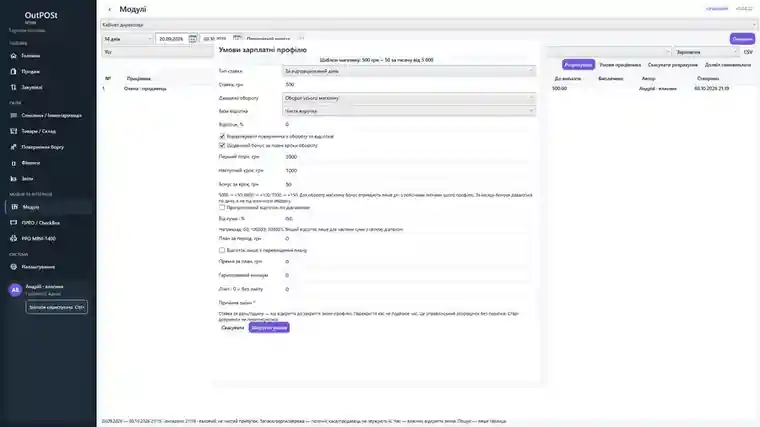Open the PPO MINI-T400 printer icon
This screenshot has width=760, height=427.
14,238
